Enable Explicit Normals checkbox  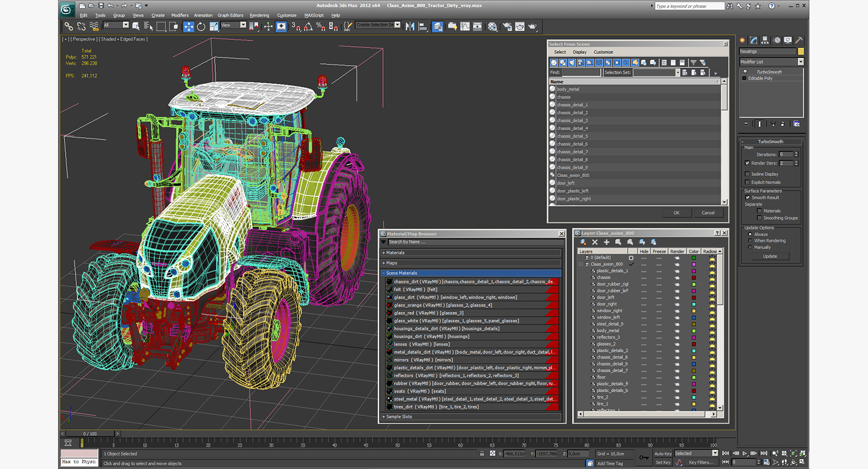coord(747,182)
